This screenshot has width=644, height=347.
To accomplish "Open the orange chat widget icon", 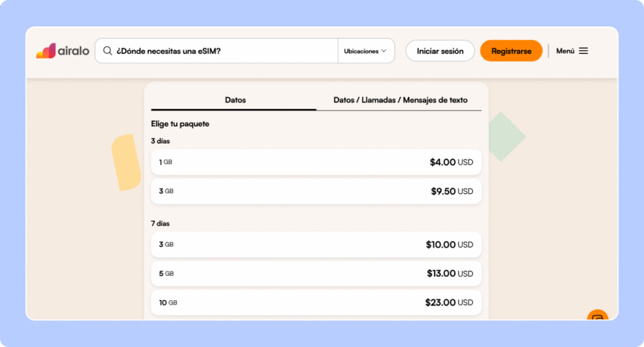I will pos(597,316).
